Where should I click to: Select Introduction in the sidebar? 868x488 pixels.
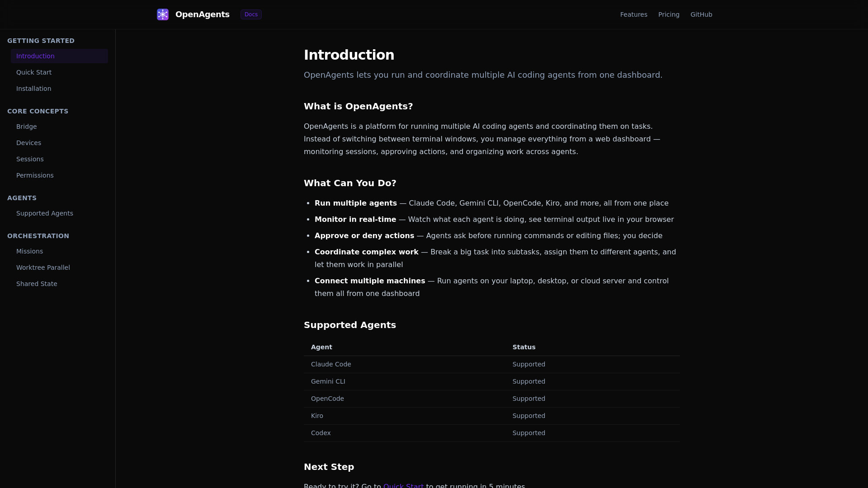pos(59,56)
